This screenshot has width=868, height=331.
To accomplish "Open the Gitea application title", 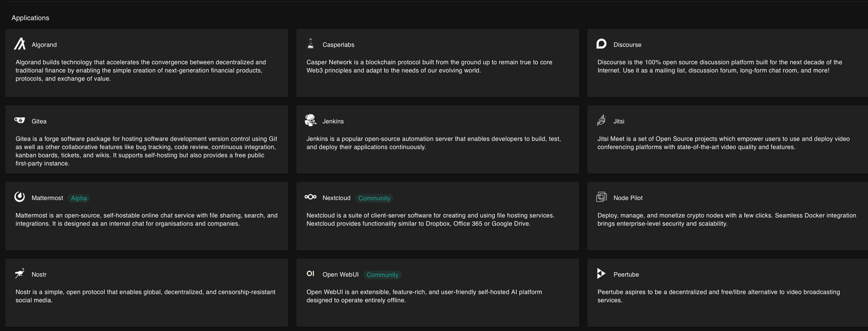I will (x=39, y=121).
